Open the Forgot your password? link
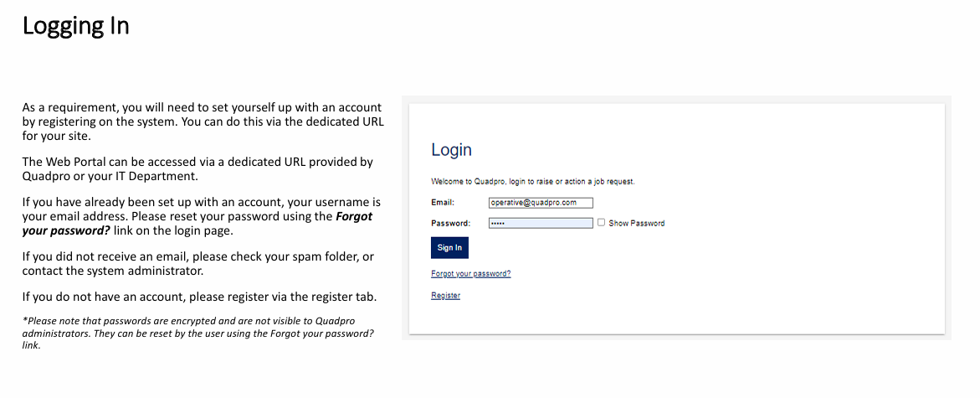The width and height of the screenshot is (980, 398). (x=470, y=273)
